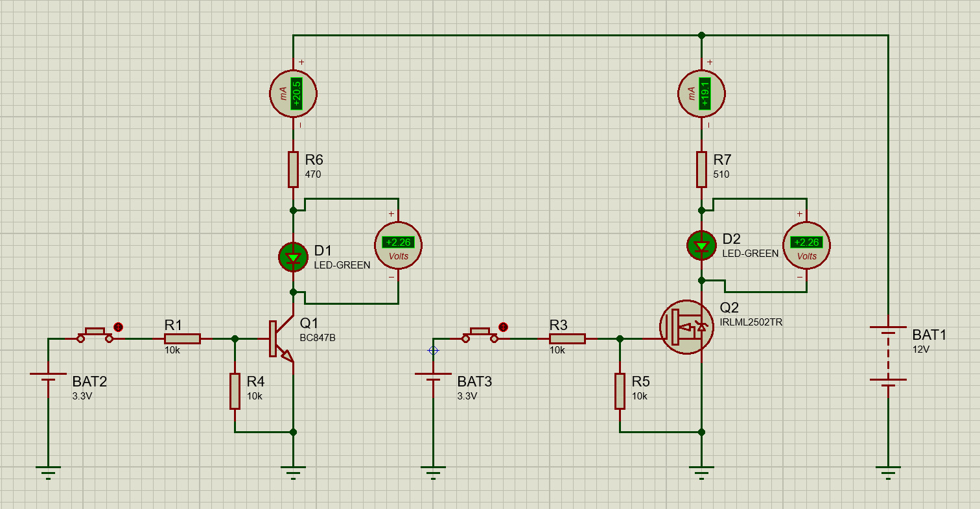
Task: Click the D2 reference label
Action: coord(731,239)
